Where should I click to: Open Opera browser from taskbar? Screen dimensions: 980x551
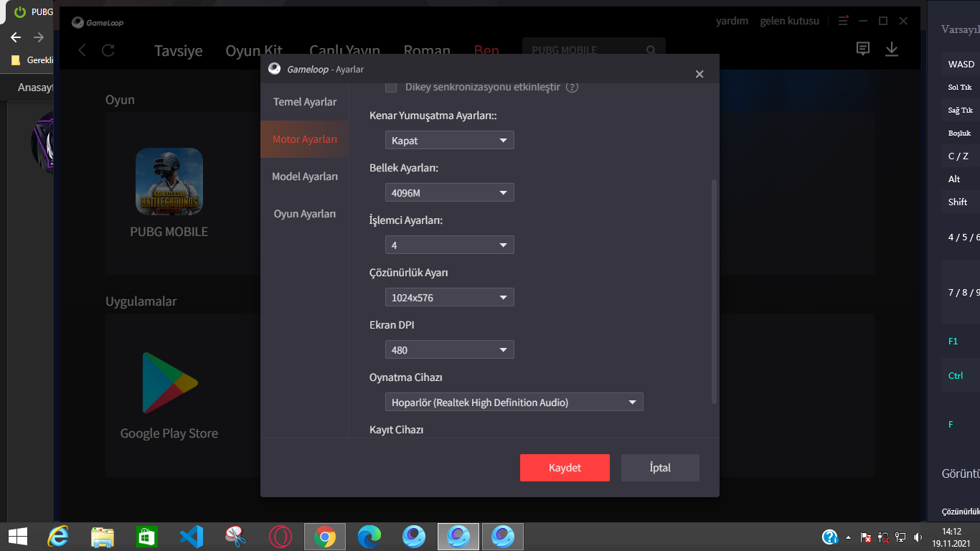pyautogui.click(x=281, y=536)
